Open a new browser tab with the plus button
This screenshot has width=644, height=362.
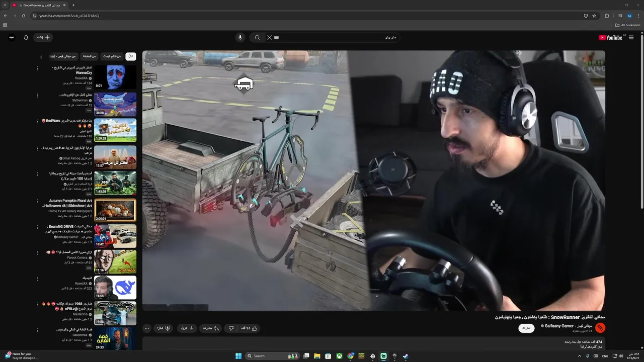click(73, 5)
